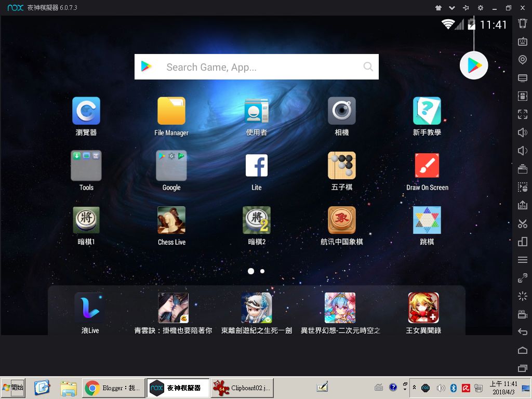Click Android recent apps button
The width and height of the screenshot is (532, 399).
click(523, 368)
